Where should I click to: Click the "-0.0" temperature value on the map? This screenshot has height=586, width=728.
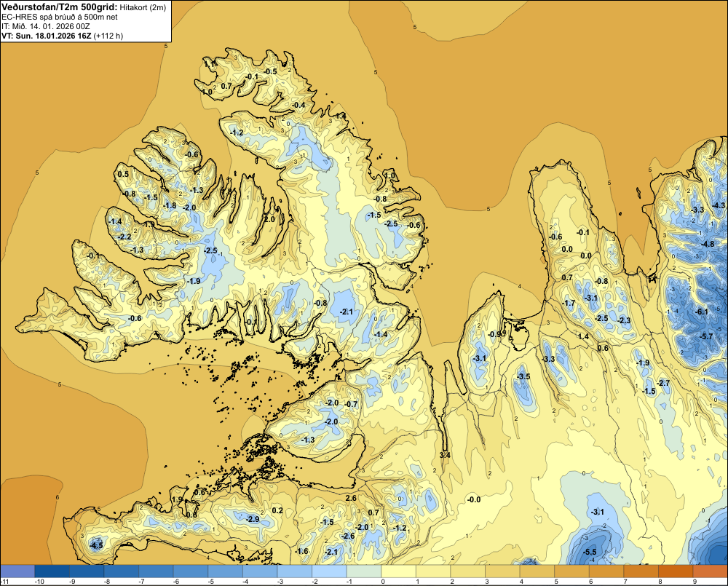(x=474, y=499)
